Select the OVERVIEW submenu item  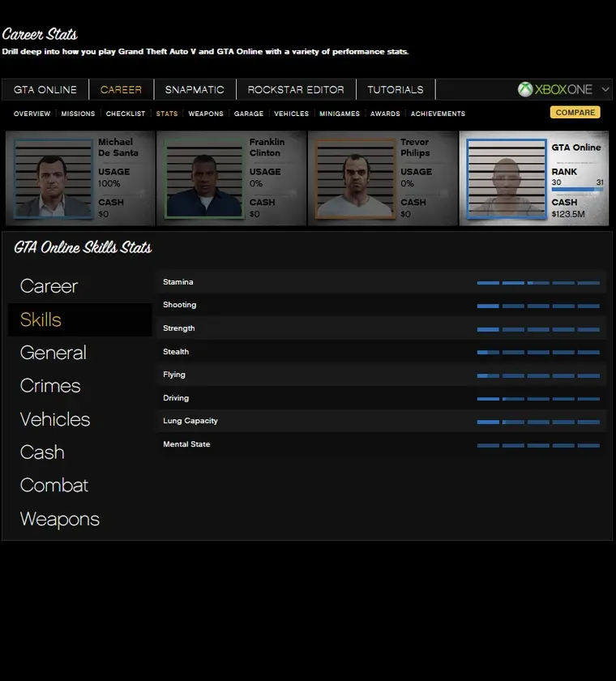[32, 113]
